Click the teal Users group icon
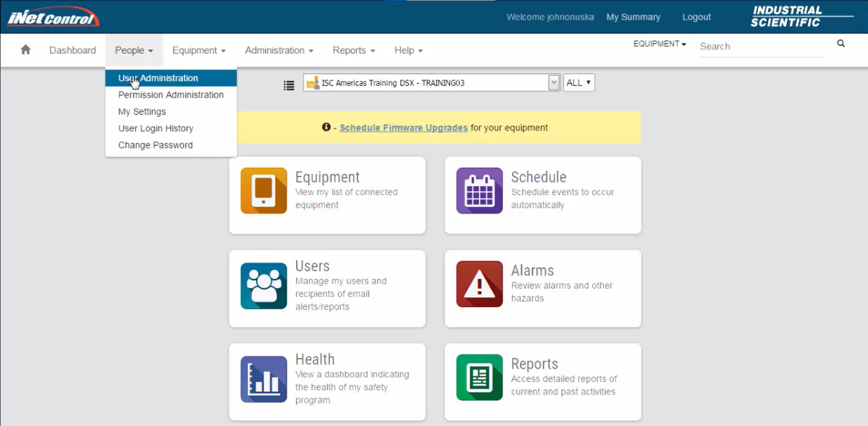 click(x=264, y=286)
